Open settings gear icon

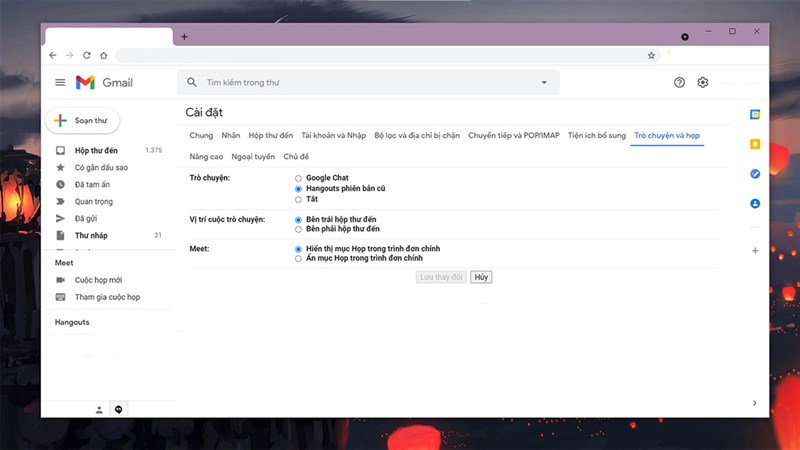coord(703,82)
